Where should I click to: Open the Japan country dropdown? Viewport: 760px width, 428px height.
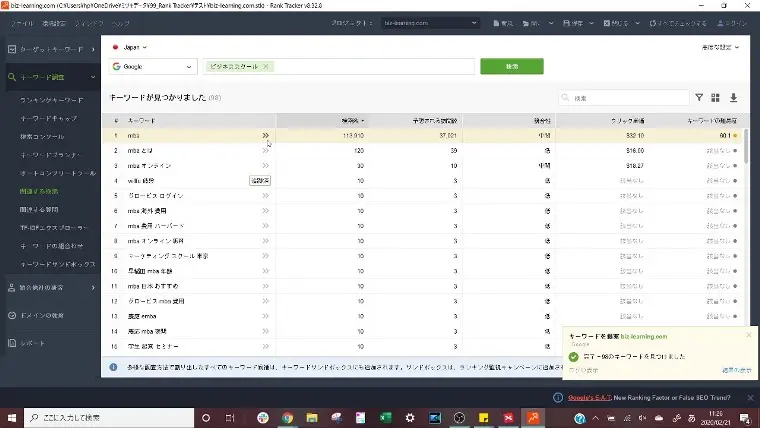pyautogui.click(x=129, y=47)
